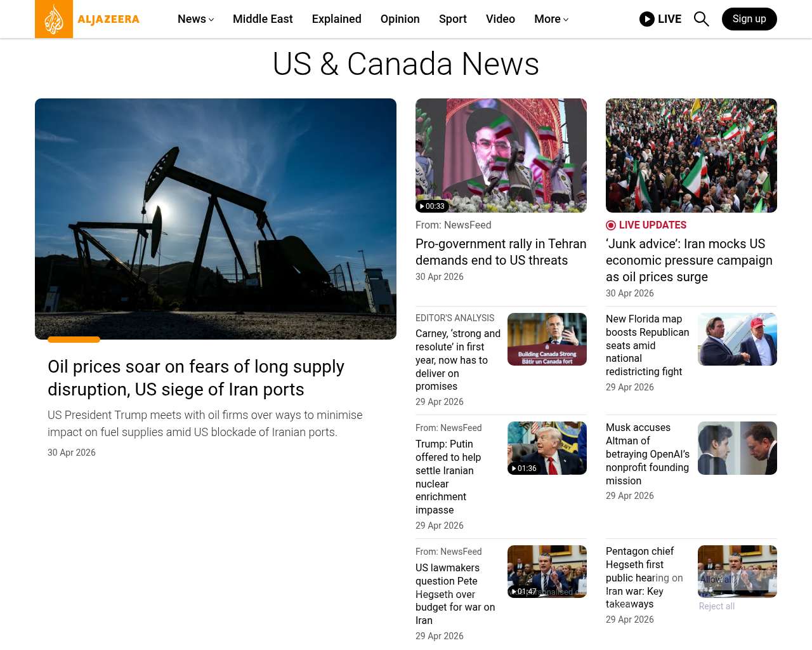Click the red LIVE UPDATES indicator
The width and height of the screenshot is (812, 650).
[646, 225]
